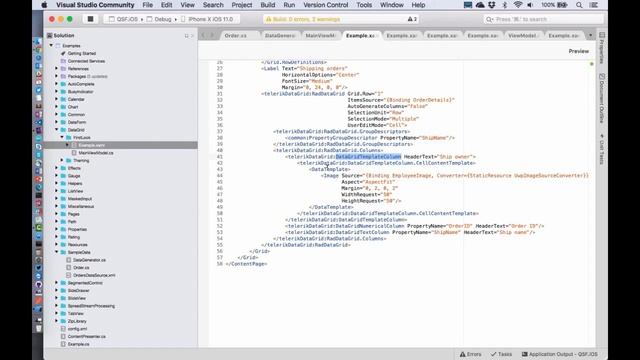Open the Unit Tests side pad
The width and height of the screenshot is (640, 360).
click(x=602, y=149)
